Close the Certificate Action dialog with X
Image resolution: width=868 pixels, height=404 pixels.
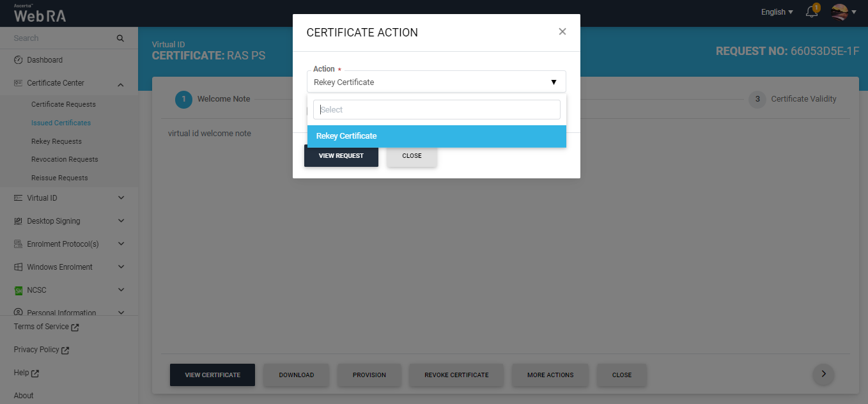(562, 31)
